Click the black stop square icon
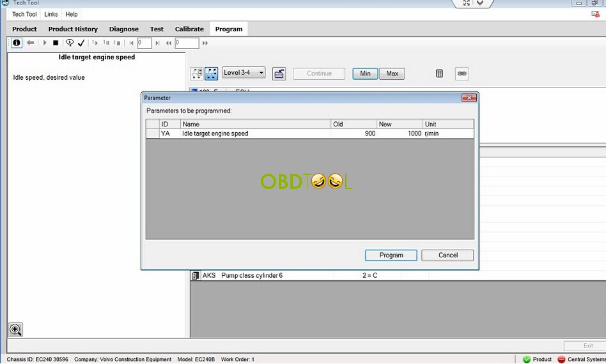Screen dimensions: 606x364 (56, 43)
